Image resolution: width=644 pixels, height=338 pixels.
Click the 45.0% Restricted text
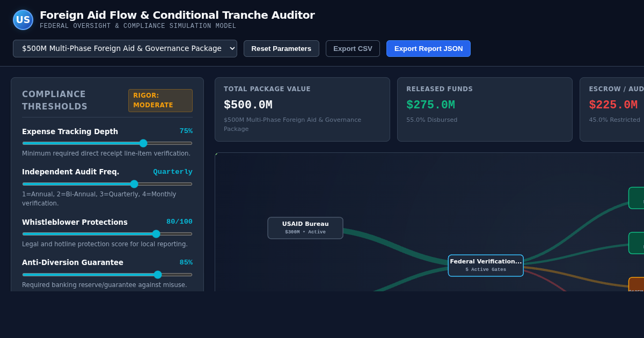(614, 120)
